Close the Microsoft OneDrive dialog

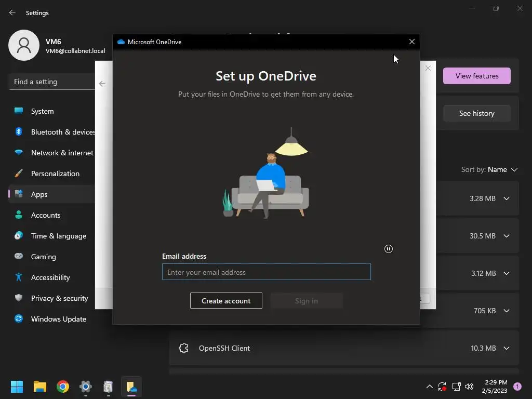[412, 42]
